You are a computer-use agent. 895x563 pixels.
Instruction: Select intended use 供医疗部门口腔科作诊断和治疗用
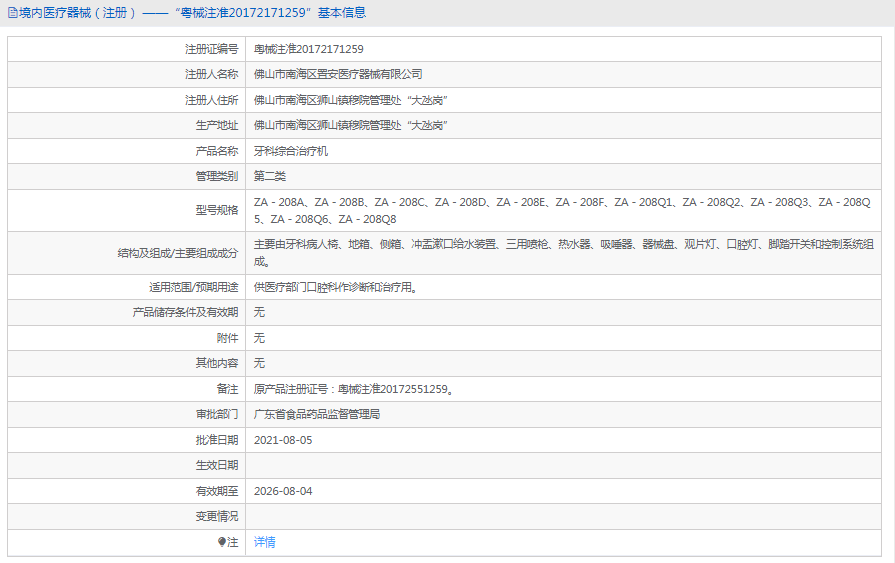tap(337, 287)
